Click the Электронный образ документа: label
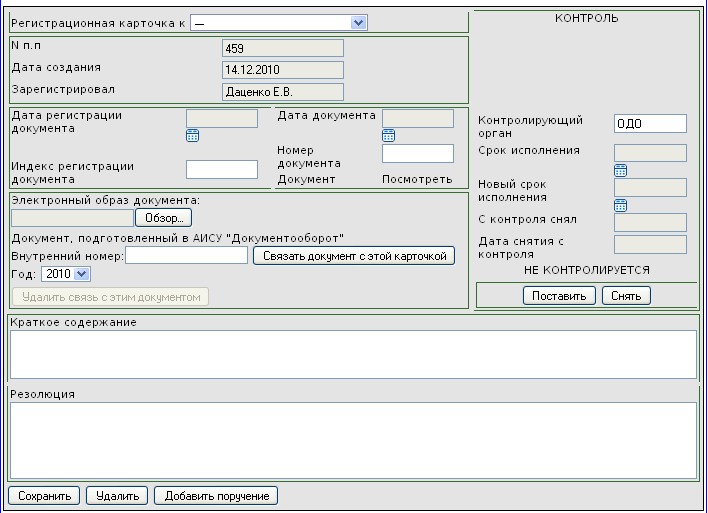This screenshot has width=708, height=513. [x=106, y=200]
